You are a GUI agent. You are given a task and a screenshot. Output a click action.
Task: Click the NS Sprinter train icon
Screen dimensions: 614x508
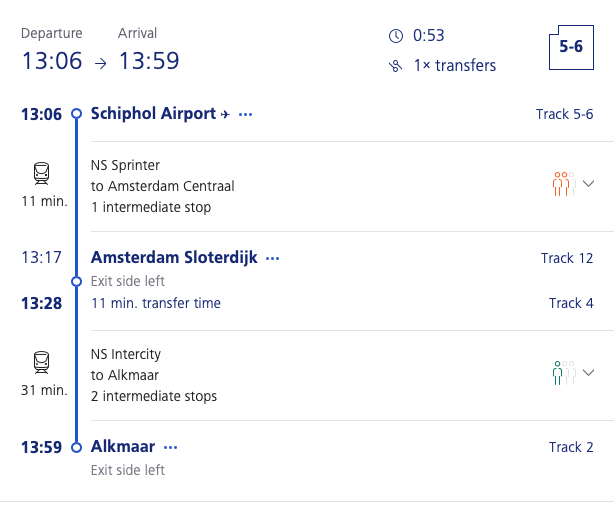[42, 173]
